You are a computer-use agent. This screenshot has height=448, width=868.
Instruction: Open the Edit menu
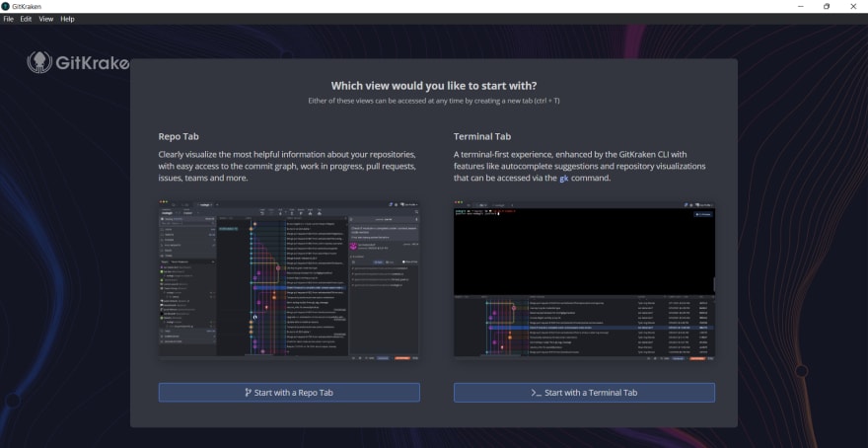click(26, 19)
